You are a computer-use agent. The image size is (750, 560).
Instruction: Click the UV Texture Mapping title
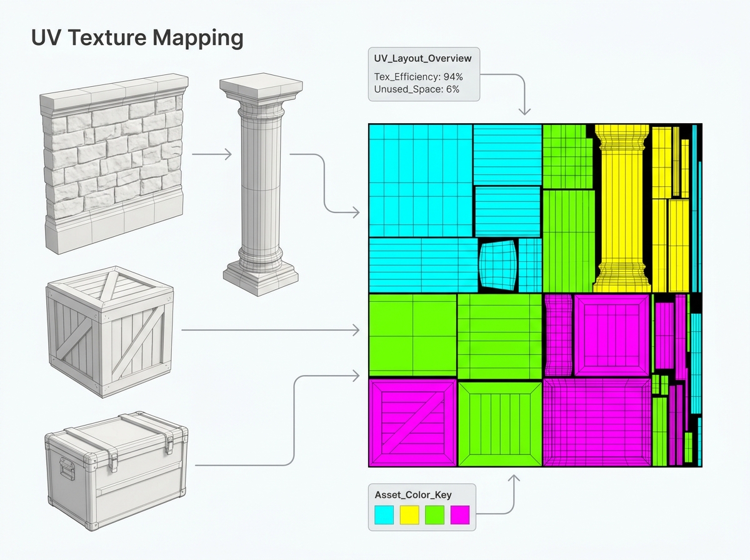(137, 38)
